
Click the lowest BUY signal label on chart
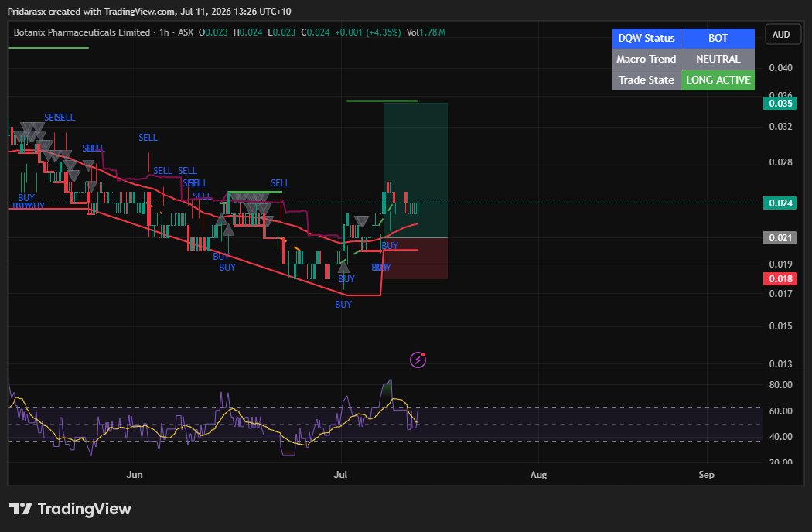pyautogui.click(x=343, y=305)
